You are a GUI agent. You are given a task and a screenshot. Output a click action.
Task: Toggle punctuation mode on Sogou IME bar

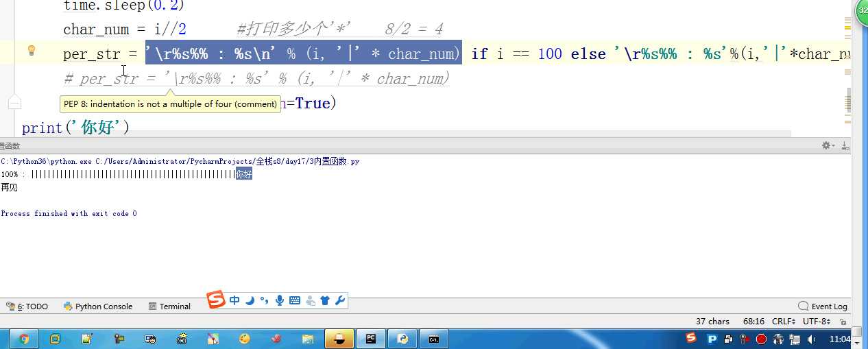pos(265,301)
